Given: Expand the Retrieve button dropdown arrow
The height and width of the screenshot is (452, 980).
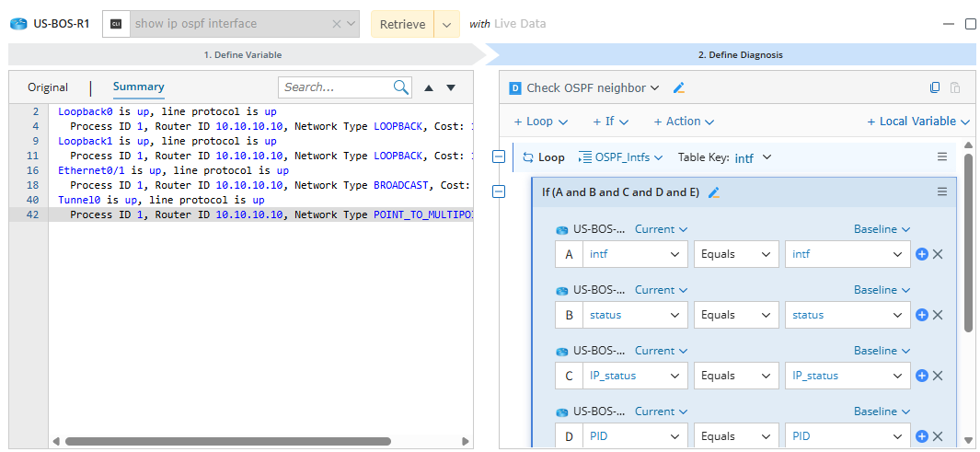Looking at the screenshot, I should pos(446,25).
